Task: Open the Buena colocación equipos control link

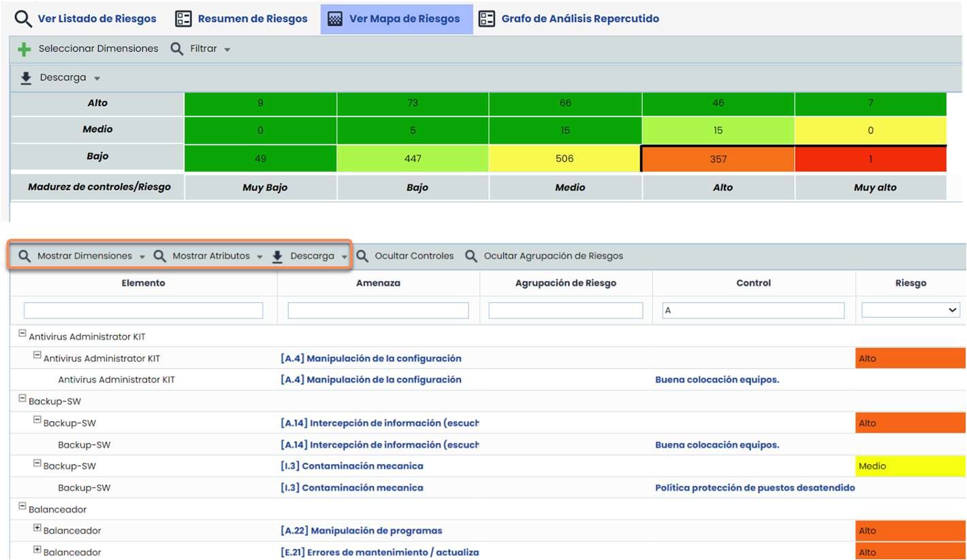Action: (x=716, y=380)
